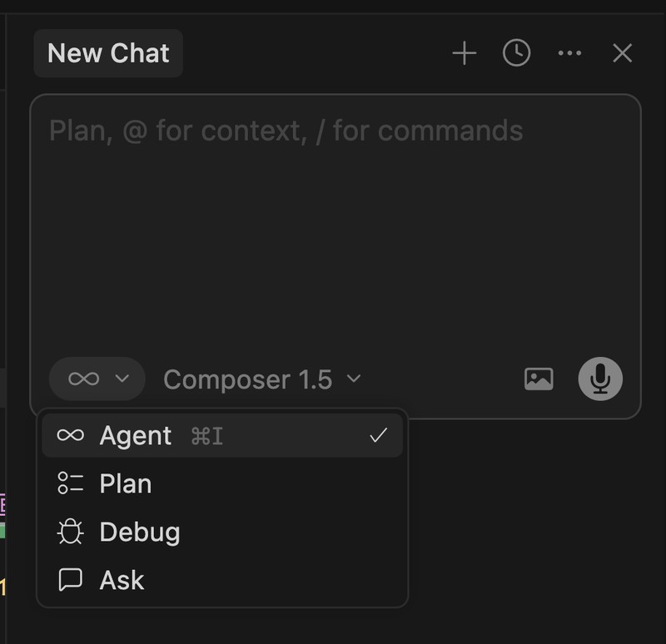Click the checklist icon beside Plan
Screen dimensions: 666x644
[x=70, y=483]
